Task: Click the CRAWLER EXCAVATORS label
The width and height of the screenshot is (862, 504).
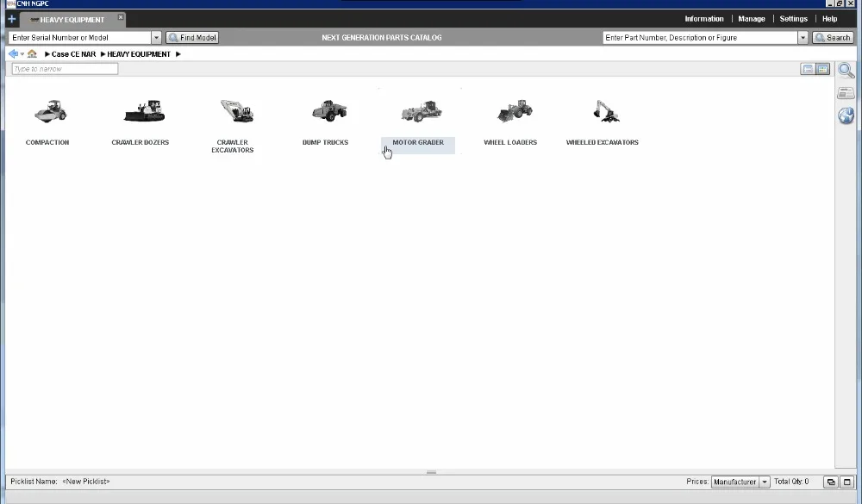Action: tap(233, 146)
